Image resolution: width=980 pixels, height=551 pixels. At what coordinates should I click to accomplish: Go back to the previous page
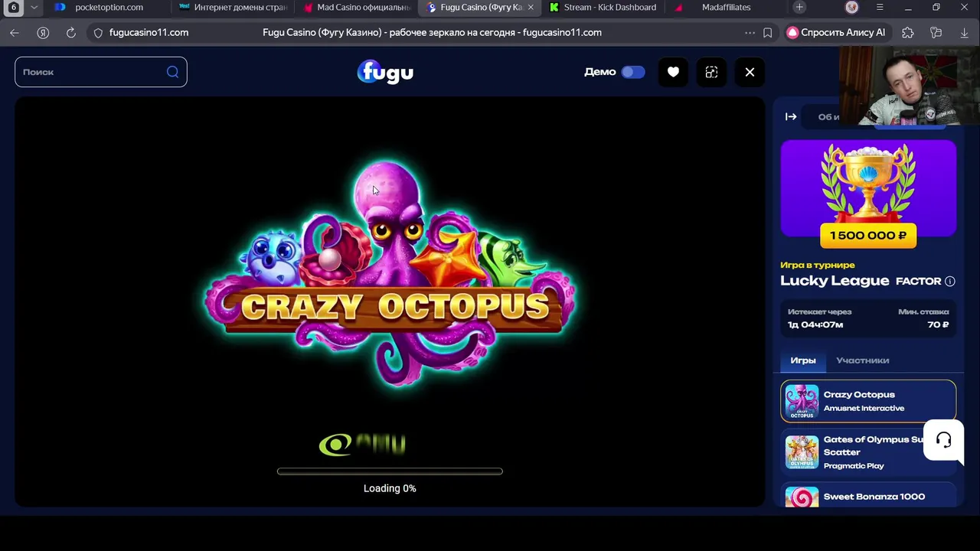[15, 33]
